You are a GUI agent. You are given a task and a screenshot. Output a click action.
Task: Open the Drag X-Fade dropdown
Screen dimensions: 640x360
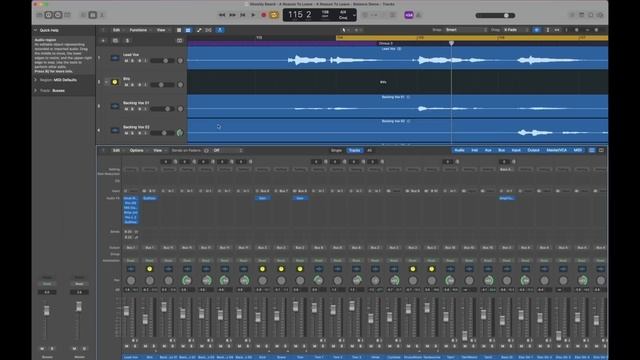coord(516,30)
